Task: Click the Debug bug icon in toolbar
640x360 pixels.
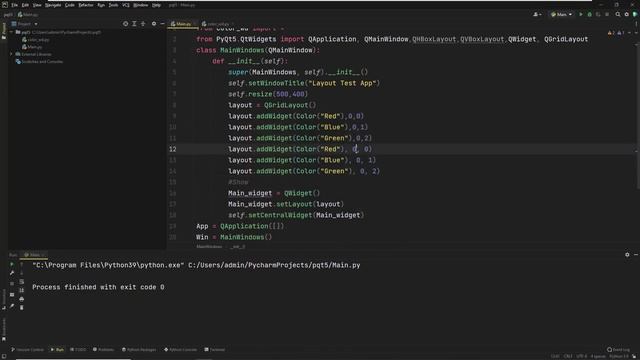Action: [x=589, y=14]
